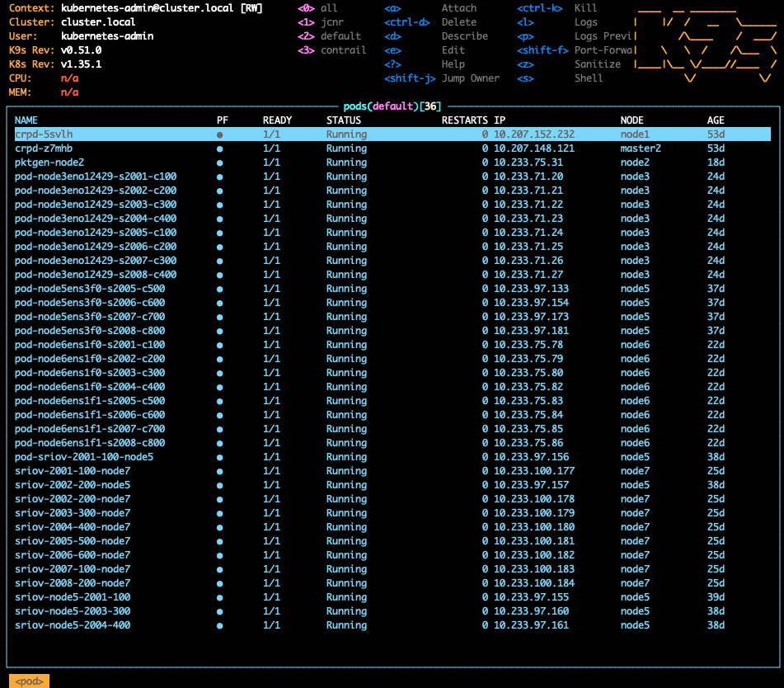Select pod-node6ens1f0-s2004-c400
784x688 pixels.
point(90,387)
